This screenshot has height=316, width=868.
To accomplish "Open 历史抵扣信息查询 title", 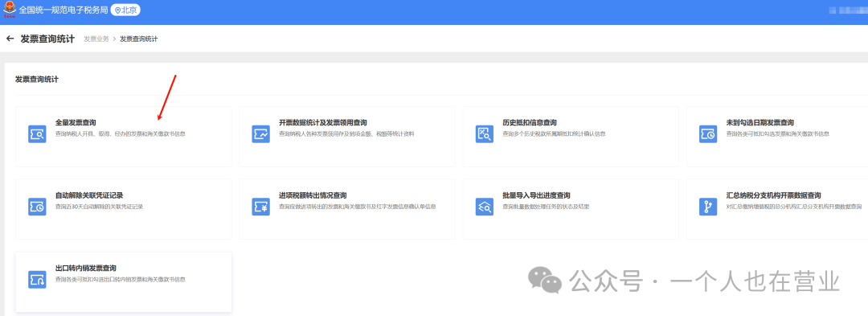I will (529, 123).
